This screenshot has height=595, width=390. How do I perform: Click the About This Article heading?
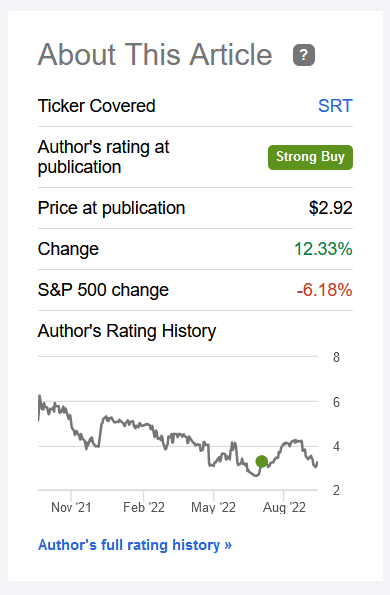(155, 55)
